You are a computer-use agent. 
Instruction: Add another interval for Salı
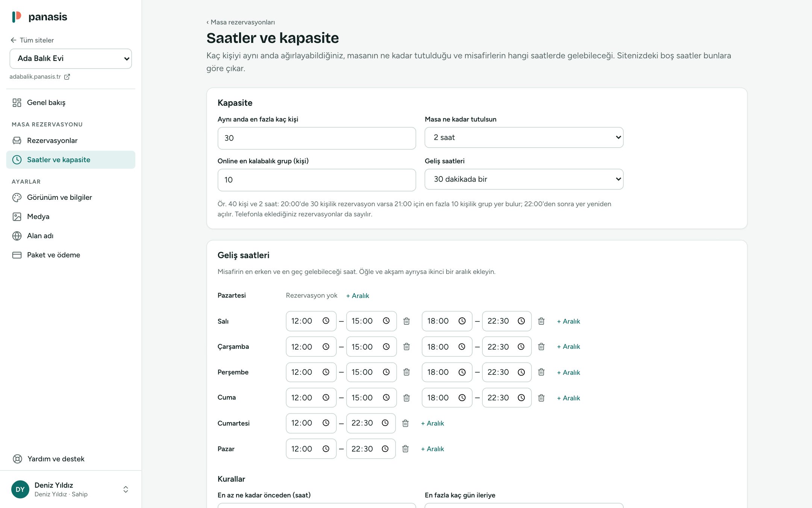point(568,321)
